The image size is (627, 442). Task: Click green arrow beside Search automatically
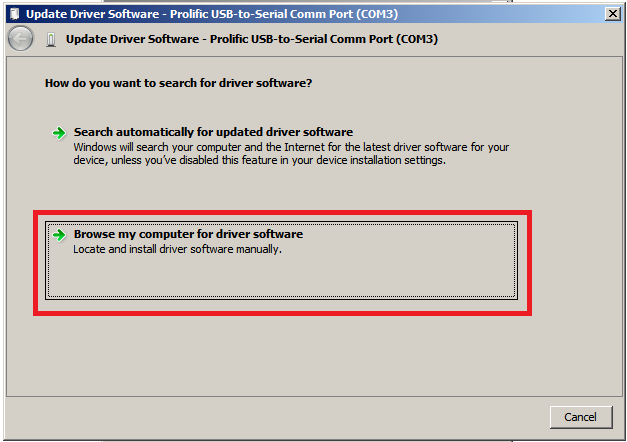(59, 133)
